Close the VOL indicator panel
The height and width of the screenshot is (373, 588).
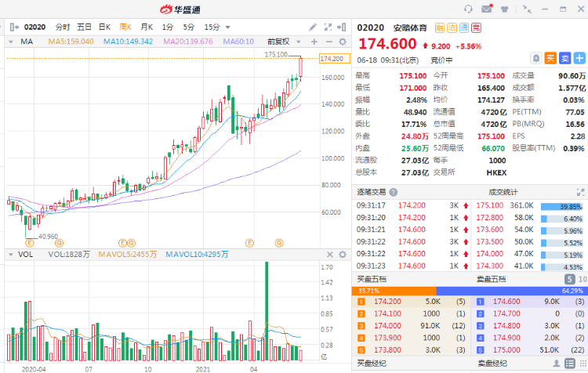pos(329,255)
